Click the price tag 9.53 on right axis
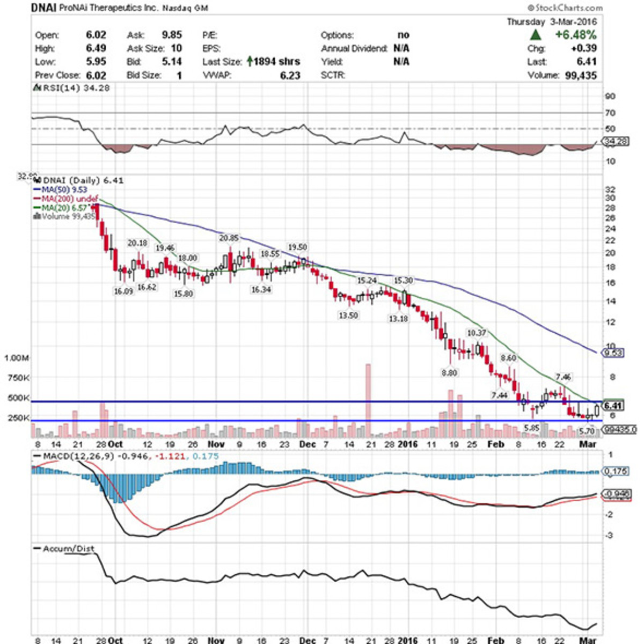This screenshot has height=644, width=644. coord(613,353)
